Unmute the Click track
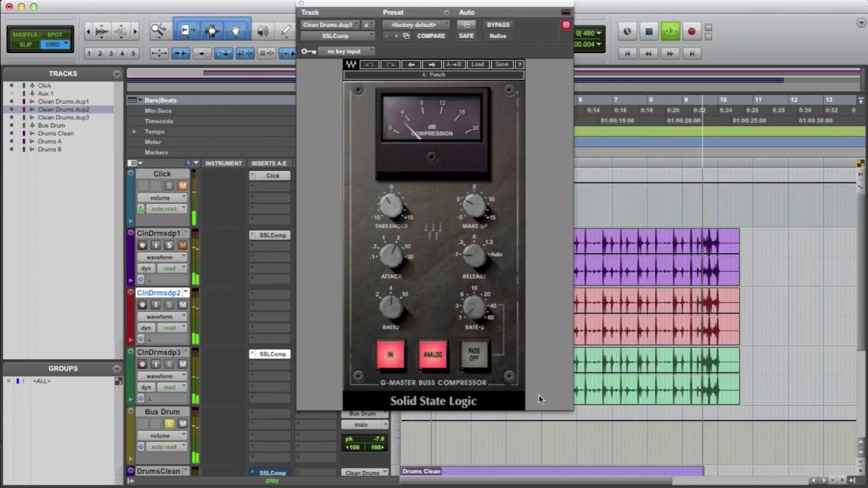Viewport: 868px width, 488px height. pyautogui.click(x=182, y=186)
